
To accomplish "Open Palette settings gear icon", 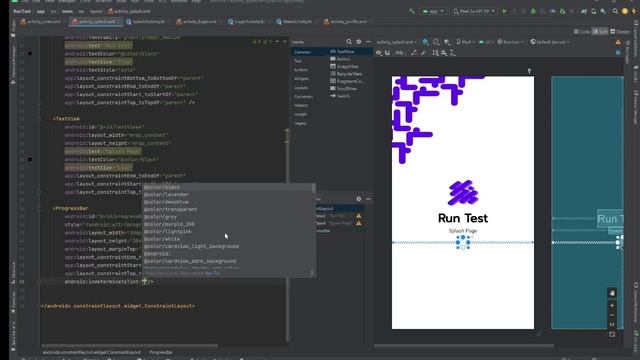I will point(358,42).
